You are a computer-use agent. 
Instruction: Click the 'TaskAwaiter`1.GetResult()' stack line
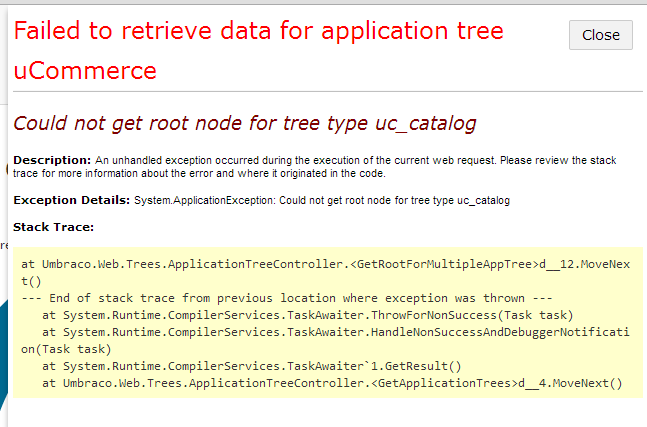(252, 366)
